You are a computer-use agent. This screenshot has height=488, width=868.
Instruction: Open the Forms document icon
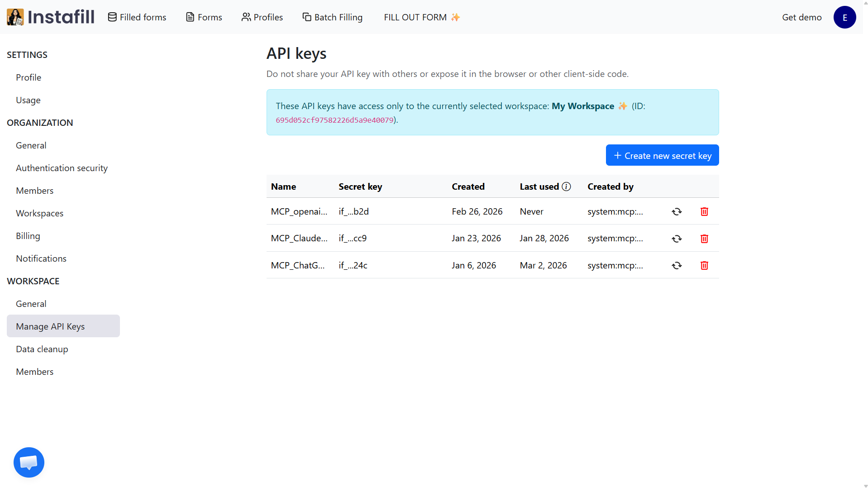click(189, 16)
